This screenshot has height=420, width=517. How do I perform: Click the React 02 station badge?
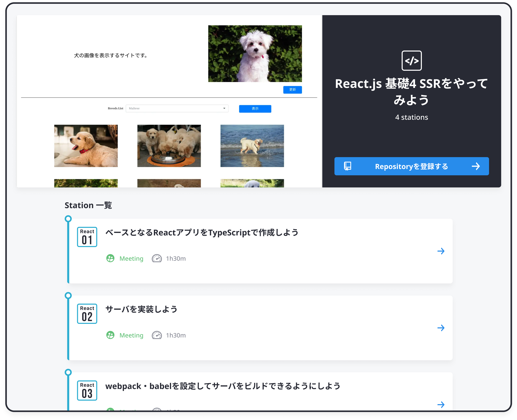pos(87,314)
